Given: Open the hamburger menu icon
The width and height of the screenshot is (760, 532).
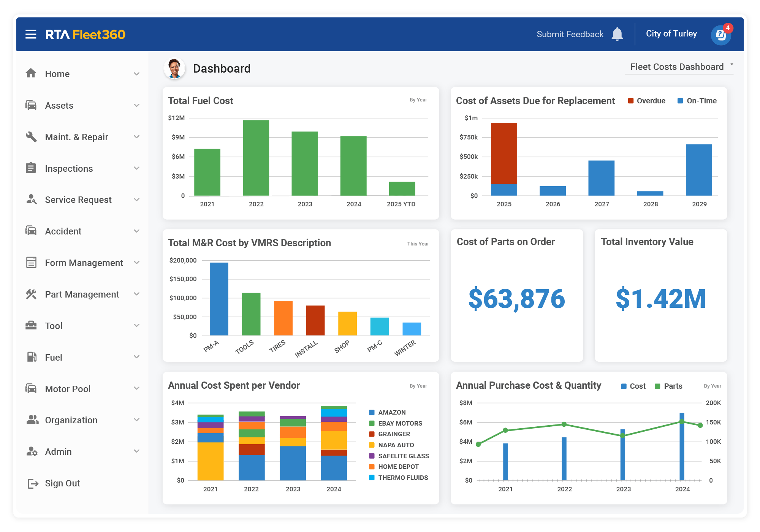Looking at the screenshot, I should 31,34.
